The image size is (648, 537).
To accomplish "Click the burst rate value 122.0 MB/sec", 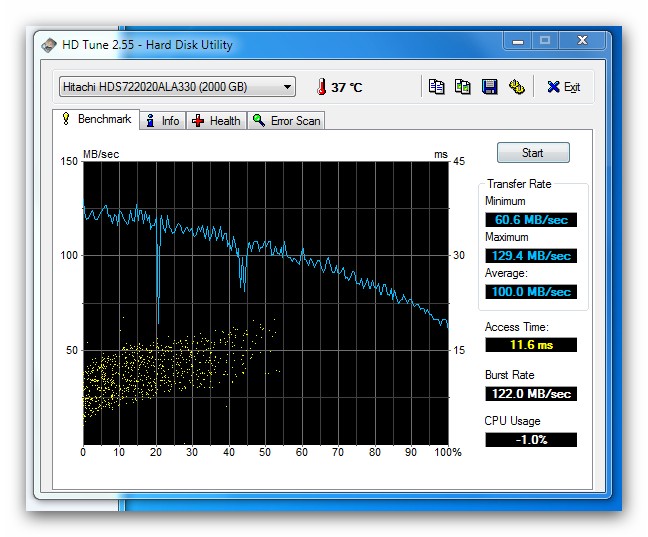I will 531,393.
